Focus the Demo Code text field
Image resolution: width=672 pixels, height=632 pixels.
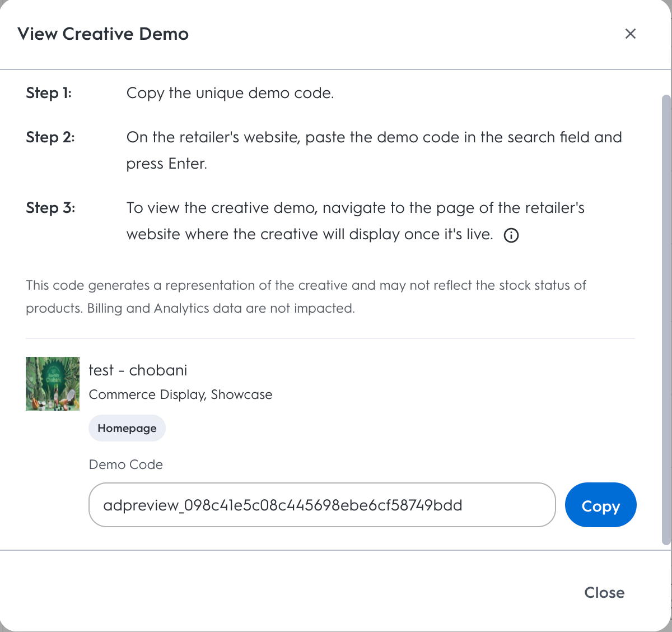tap(322, 505)
